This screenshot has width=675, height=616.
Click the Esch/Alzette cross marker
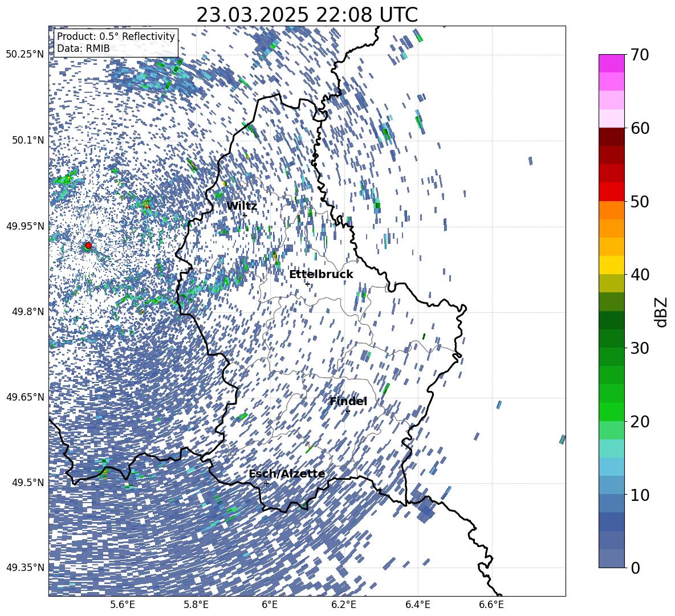(x=266, y=483)
